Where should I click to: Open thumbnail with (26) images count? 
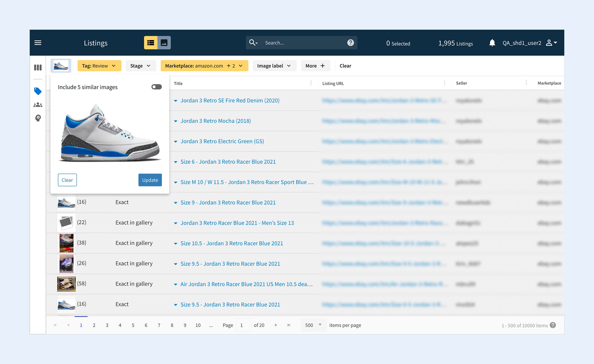tap(66, 263)
